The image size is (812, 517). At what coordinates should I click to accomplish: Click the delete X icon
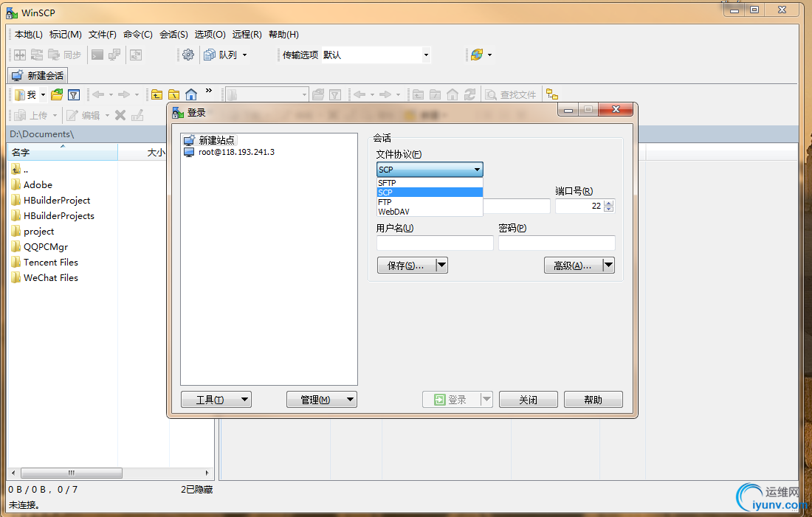coord(120,115)
